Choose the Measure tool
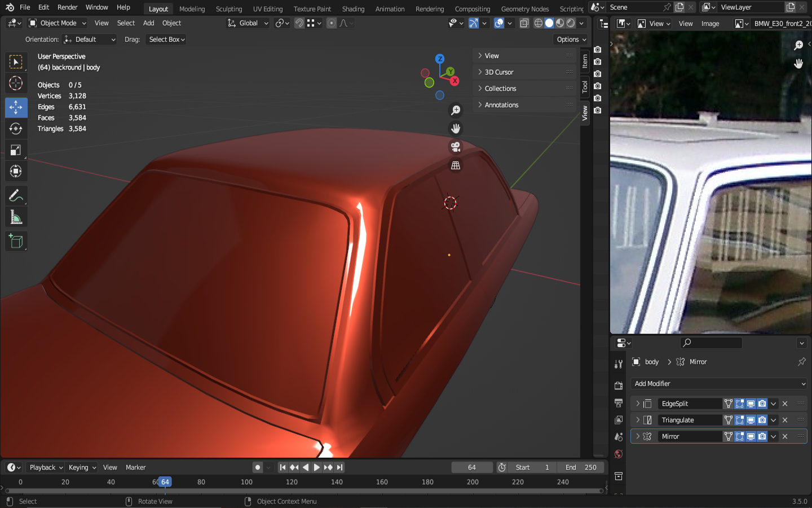Image resolution: width=812 pixels, height=508 pixels. click(x=16, y=217)
